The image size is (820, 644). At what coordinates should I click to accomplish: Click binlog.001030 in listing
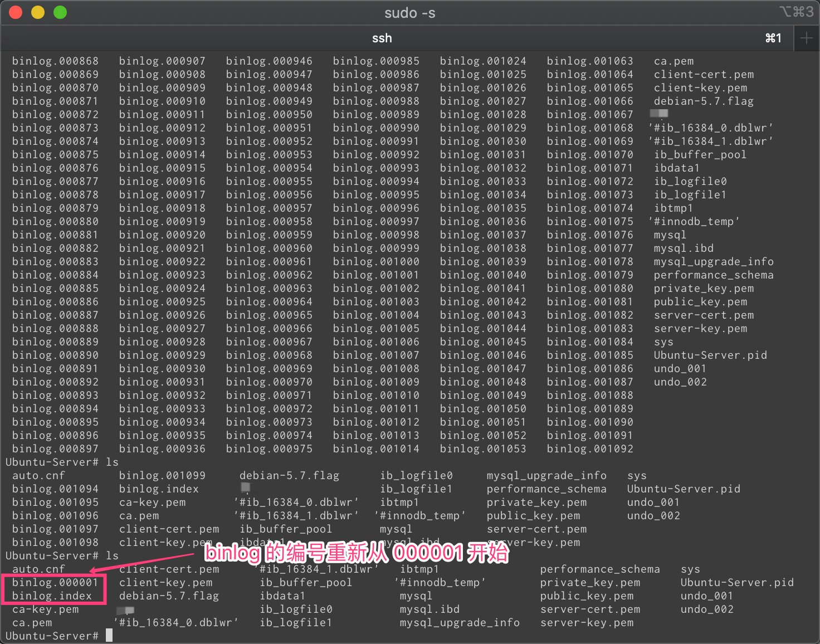pos(483,141)
